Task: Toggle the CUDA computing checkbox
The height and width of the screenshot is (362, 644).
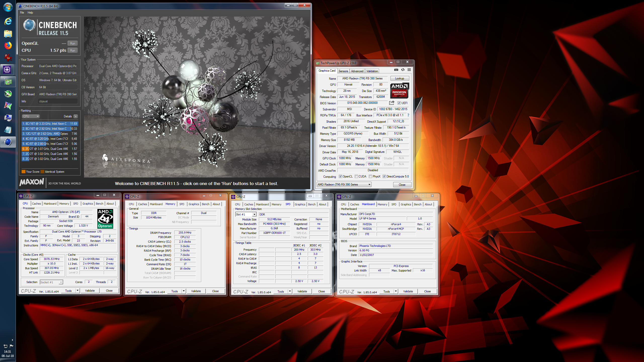Action: pyautogui.click(x=356, y=176)
